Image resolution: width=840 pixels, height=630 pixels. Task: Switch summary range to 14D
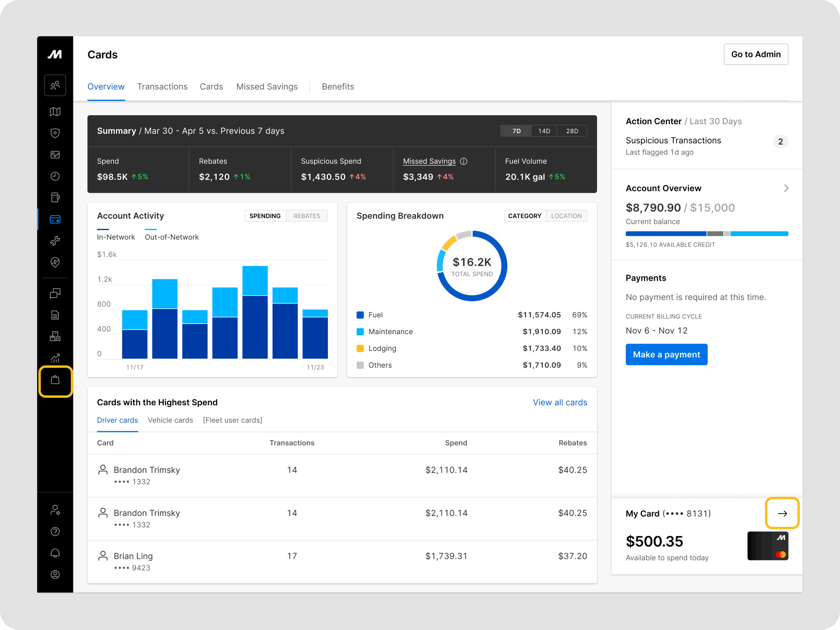point(544,131)
